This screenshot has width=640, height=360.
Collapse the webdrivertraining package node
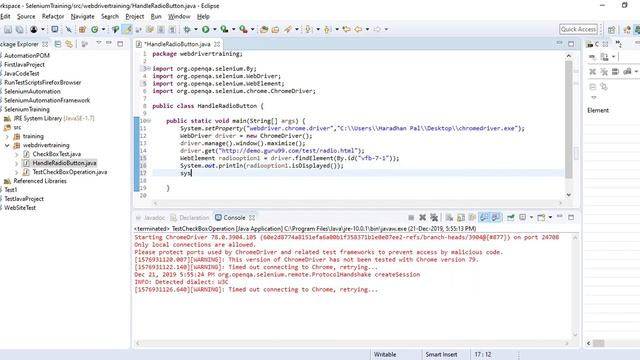click(x=7, y=145)
